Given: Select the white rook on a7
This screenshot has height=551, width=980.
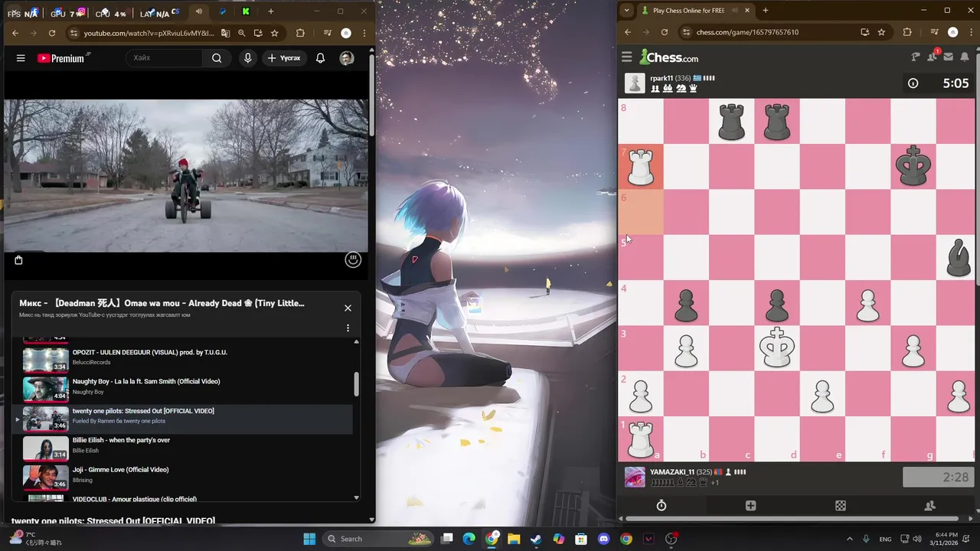Looking at the screenshot, I should (x=641, y=167).
